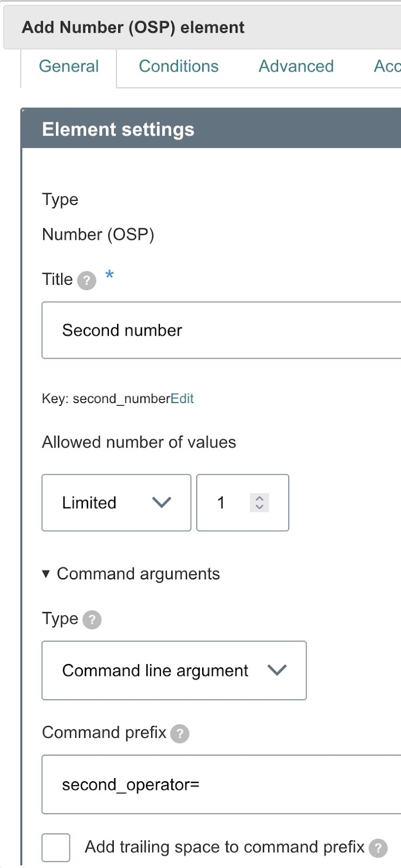Screen dimensions: 401x868
Task: Open the partially visible Access tab
Action: click(386, 67)
